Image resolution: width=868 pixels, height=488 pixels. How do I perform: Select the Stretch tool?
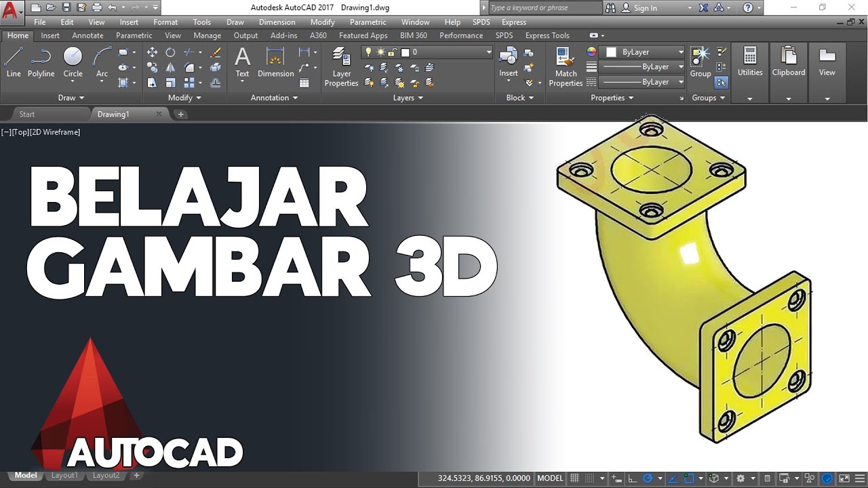coord(152,83)
